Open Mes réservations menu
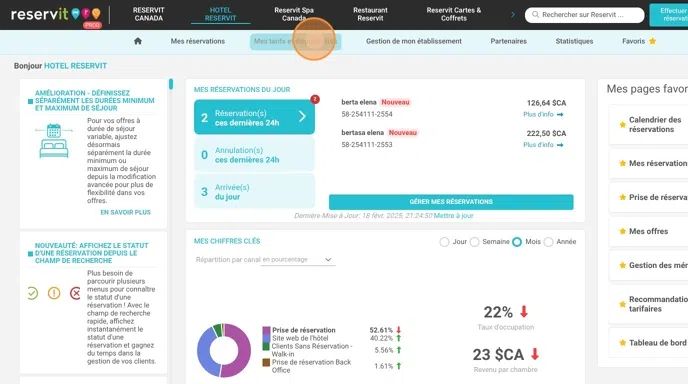Screen dimensions: 688x384 coord(198,41)
